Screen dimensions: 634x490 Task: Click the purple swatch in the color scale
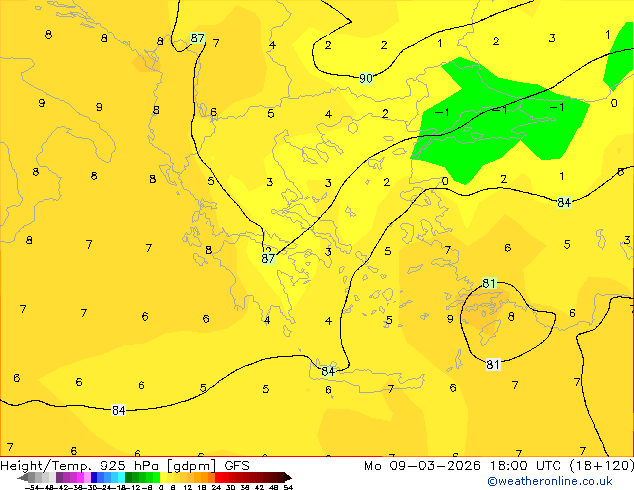coord(59,477)
